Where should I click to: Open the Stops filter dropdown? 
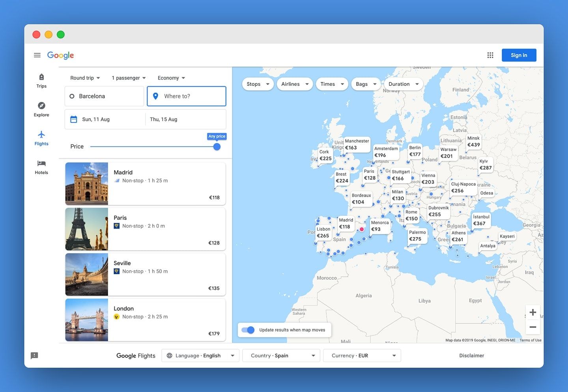pyautogui.click(x=258, y=84)
